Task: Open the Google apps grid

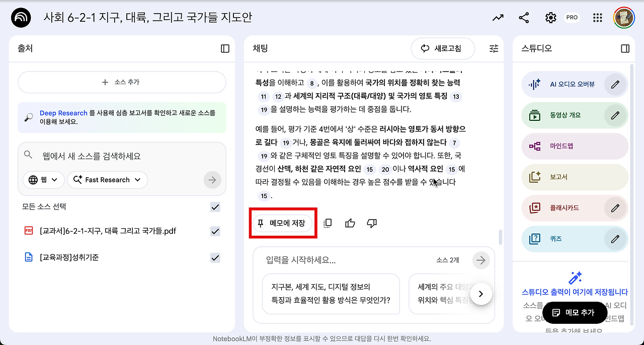Action: [x=597, y=18]
